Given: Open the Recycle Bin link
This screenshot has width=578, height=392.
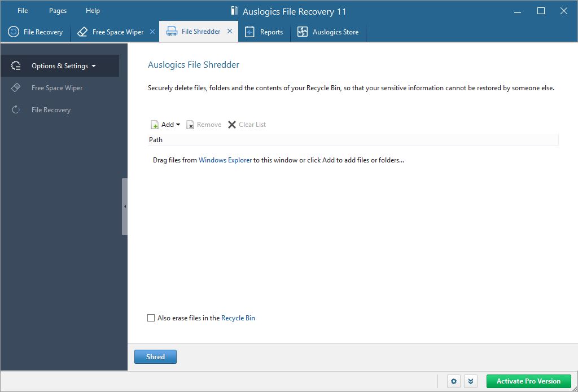Looking at the screenshot, I should (x=238, y=318).
